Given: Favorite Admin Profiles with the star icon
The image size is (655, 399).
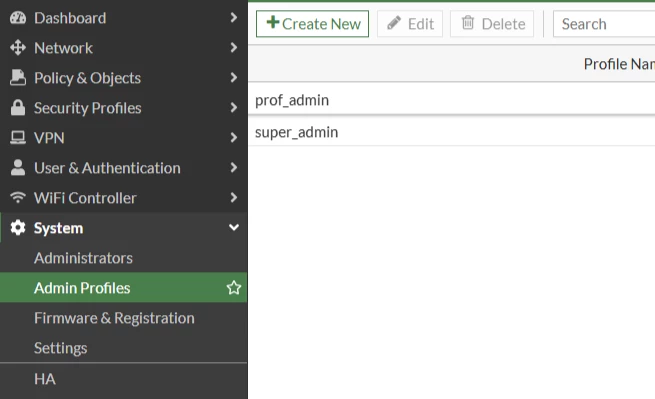Looking at the screenshot, I should pos(234,287).
